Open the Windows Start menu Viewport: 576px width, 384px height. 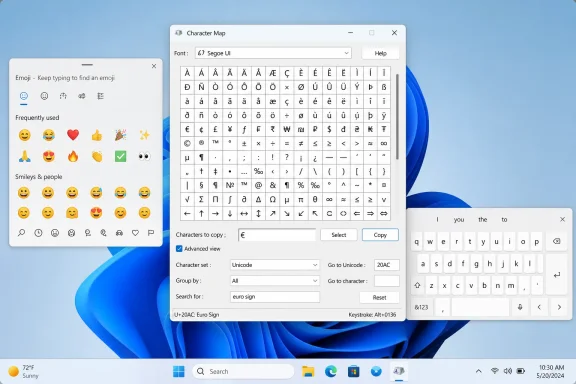[x=179, y=372]
